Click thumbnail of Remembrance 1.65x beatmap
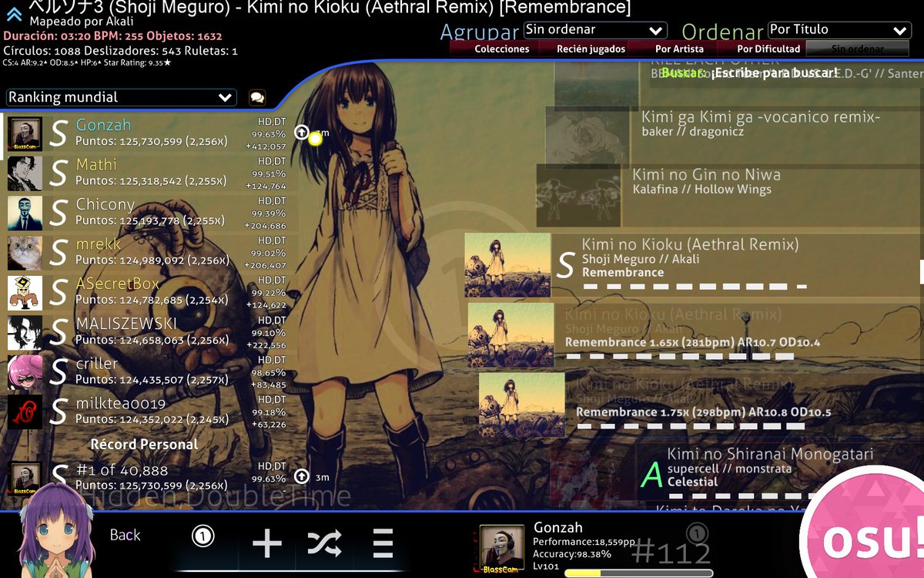Viewport: 924px width, 578px height. coord(511,334)
